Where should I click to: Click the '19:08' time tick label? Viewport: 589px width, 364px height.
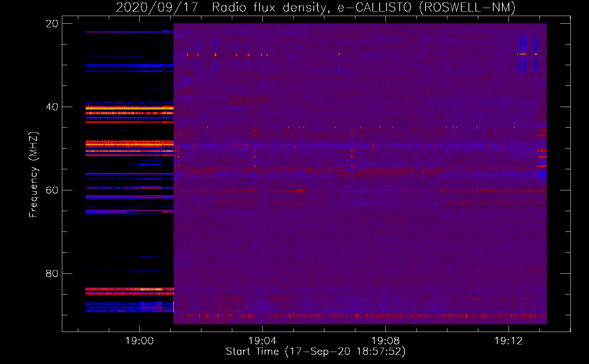click(x=386, y=341)
